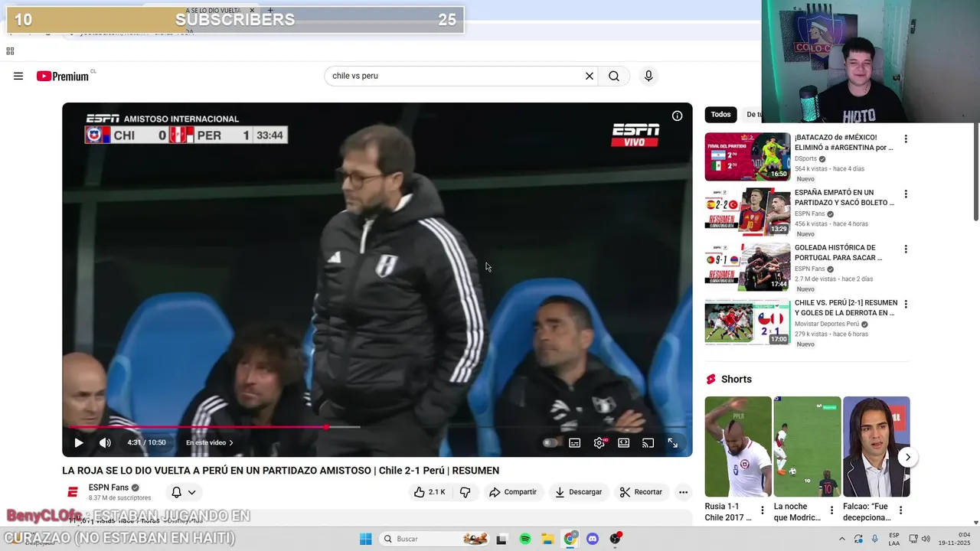Show hidden system tray icons
Screen dimensions: 980x551
click(x=842, y=539)
